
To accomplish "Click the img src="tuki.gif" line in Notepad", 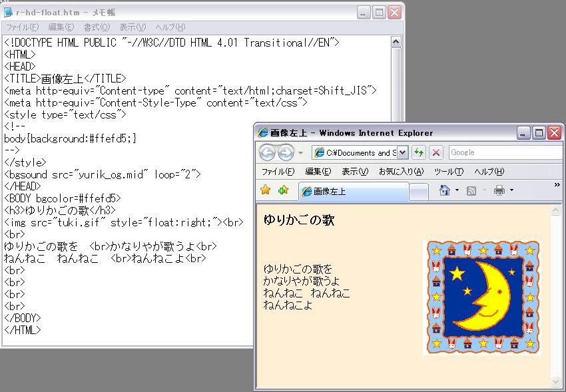I will tap(123, 222).
